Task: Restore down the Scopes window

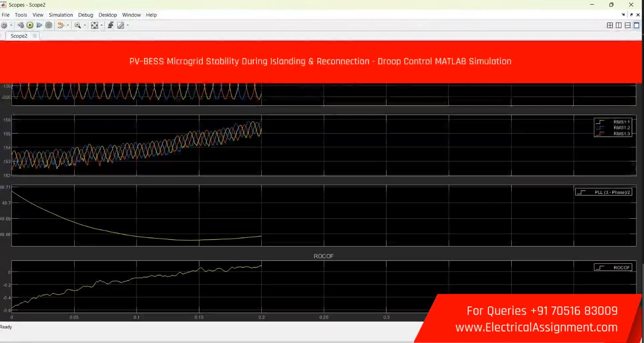Action: coord(612,5)
